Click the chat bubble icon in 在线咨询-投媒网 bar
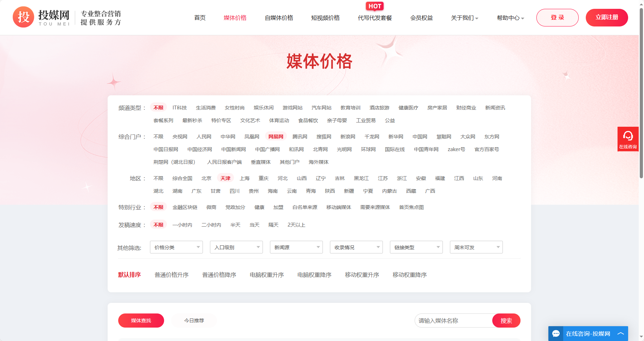 coord(556,334)
